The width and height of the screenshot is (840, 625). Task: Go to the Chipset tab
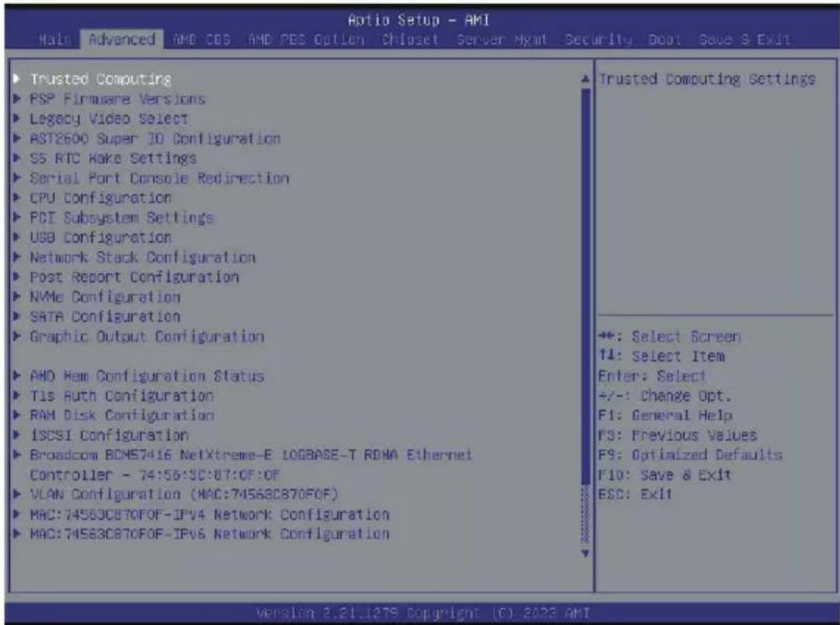point(410,39)
